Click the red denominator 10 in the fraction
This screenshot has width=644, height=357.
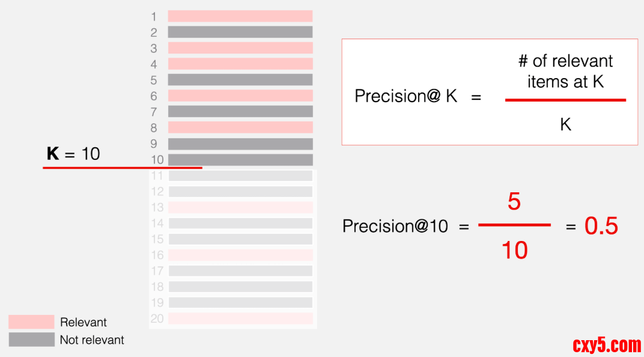[x=514, y=249]
